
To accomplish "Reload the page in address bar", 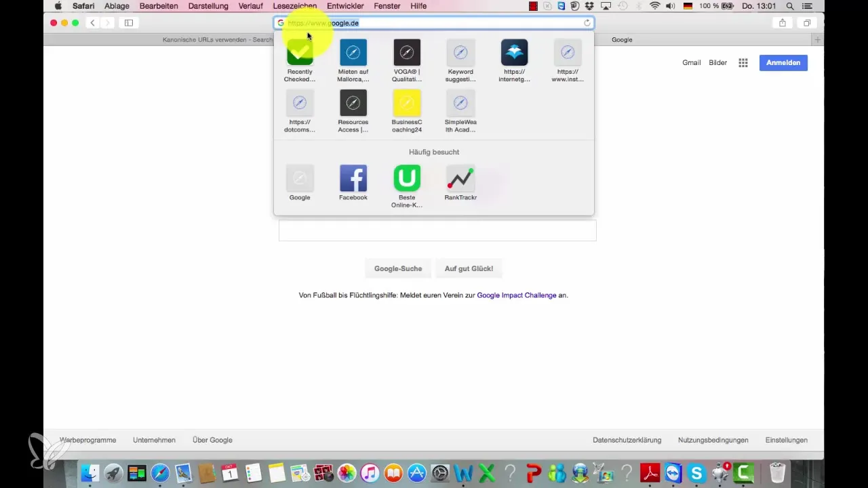I will click(x=587, y=23).
